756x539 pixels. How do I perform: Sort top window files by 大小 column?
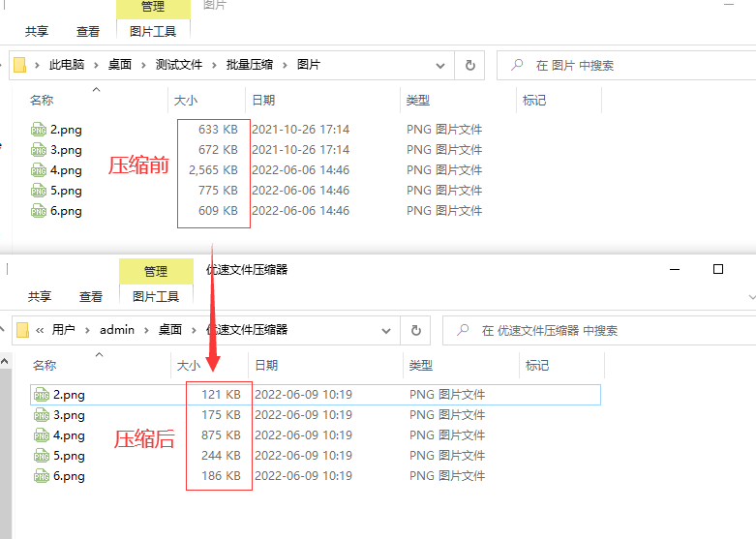[185, 100]
